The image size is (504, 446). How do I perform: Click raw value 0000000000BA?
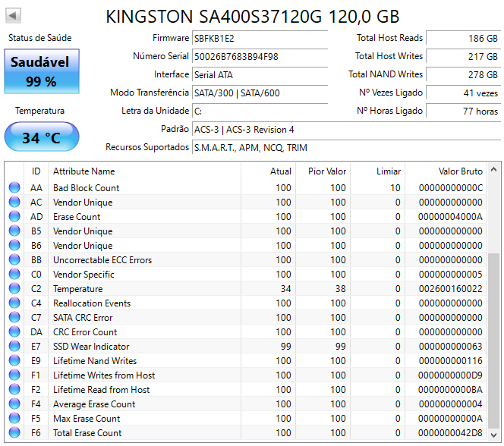tap(450, 389)
